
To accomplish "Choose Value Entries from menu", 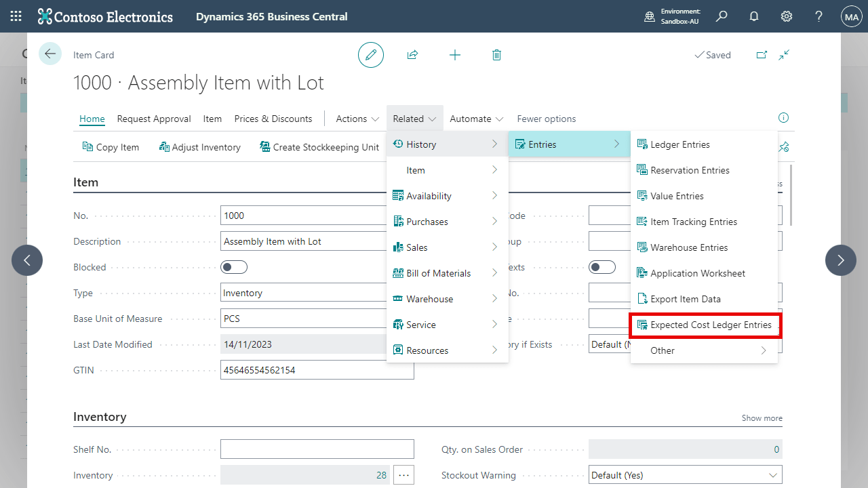I will point(677,196).
